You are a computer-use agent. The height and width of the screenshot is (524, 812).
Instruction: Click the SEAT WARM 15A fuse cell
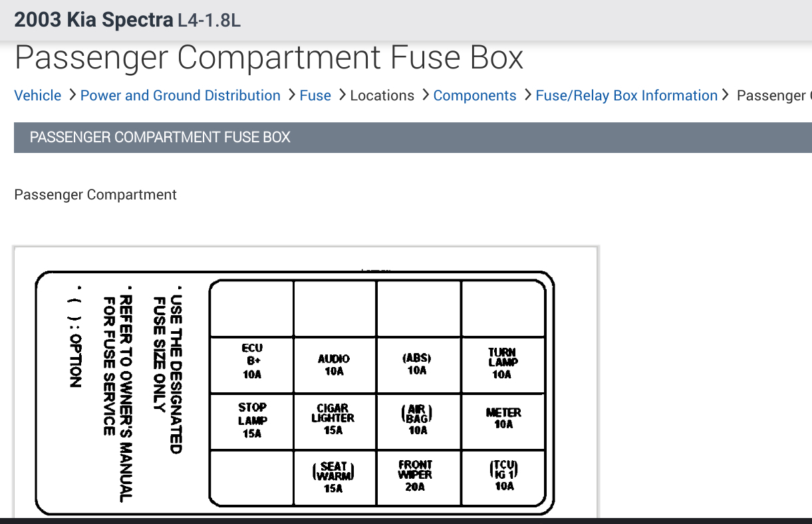335,477
